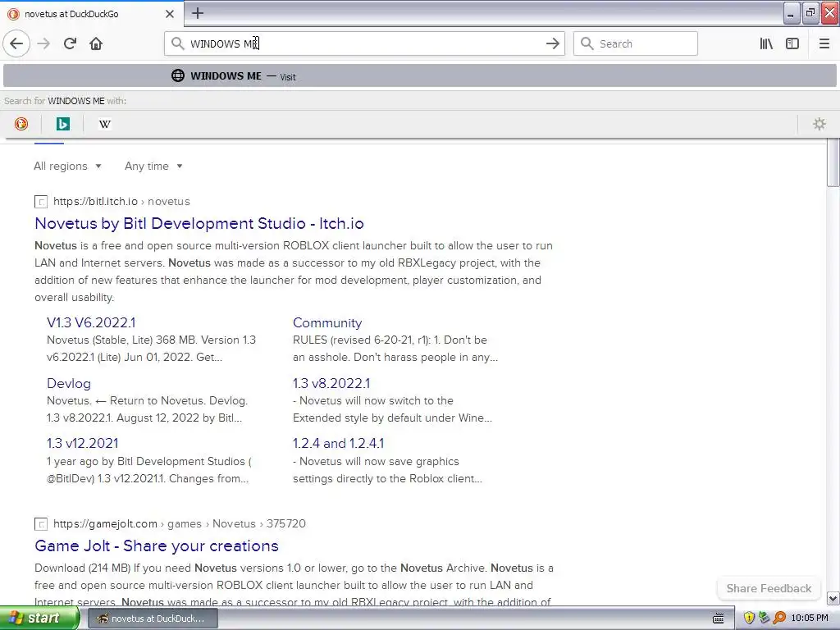840x630 pixels.
Task: Click the Go arrow in address bar
Action: pos(552,43)
